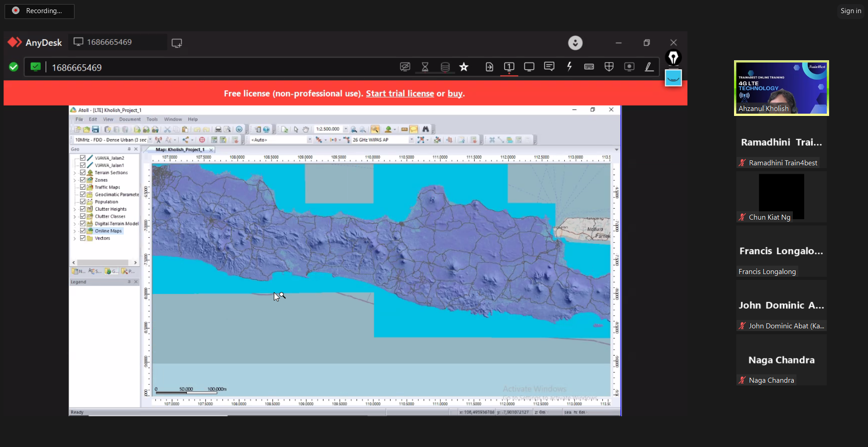Click the keyboard settings icon in AnyDesk
This screenshot has height=447, width=868.
[x=589, y=67]
